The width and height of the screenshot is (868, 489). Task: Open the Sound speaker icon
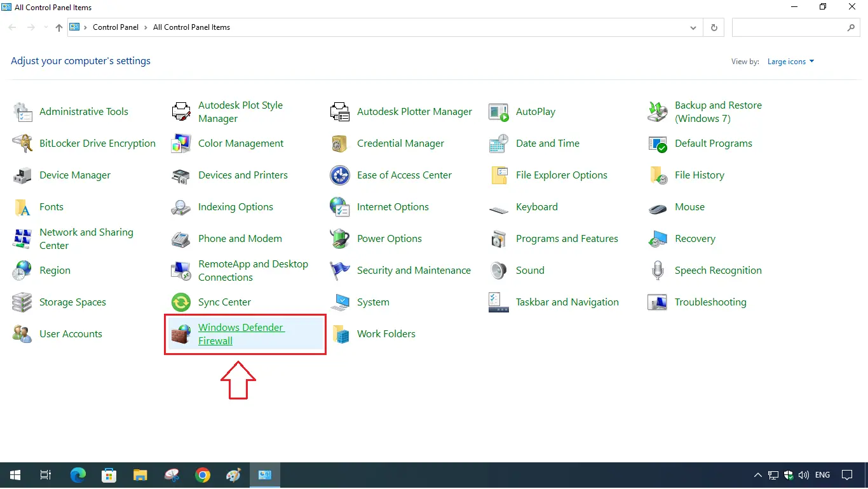[x=499, y=271]
